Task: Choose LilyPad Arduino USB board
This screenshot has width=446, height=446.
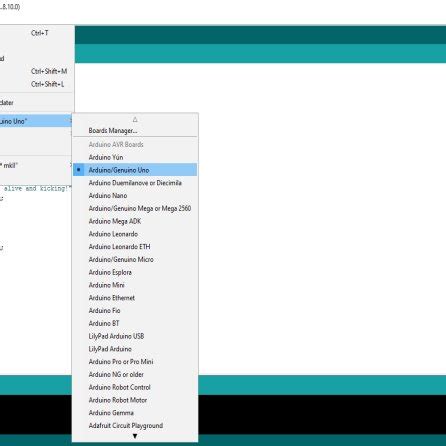Action: [135, 336]
